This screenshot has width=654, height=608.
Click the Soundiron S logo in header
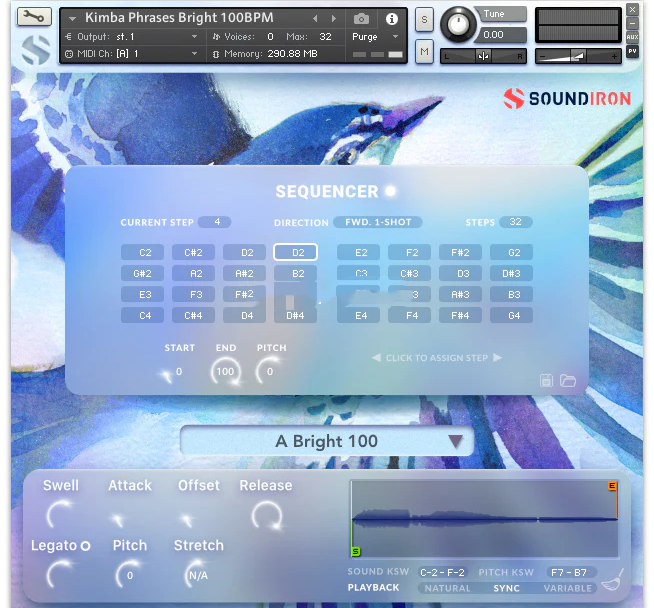pos(36,50)
